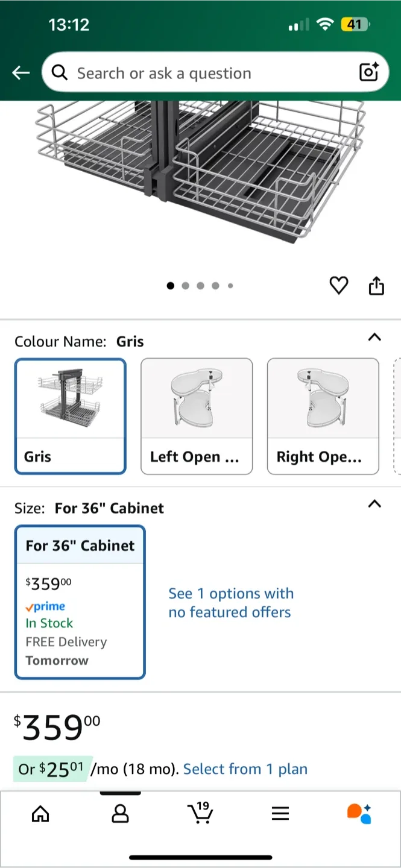
Task: View options with no featured offers
Action: 231,602
